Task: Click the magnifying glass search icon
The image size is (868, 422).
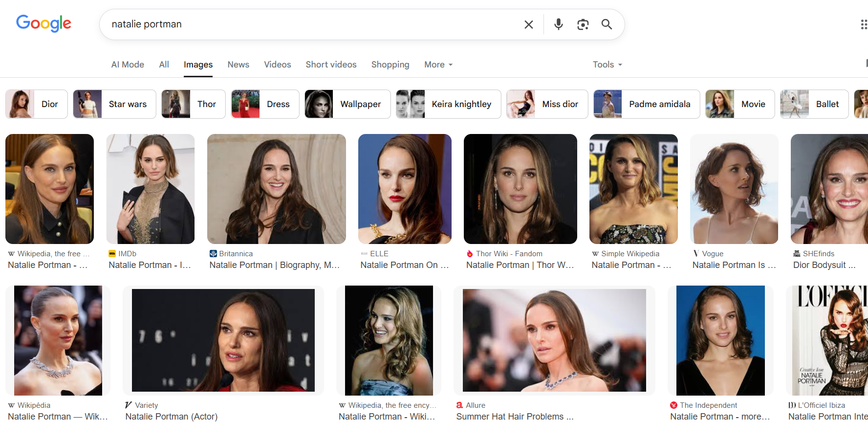Action: coord(607,24)
